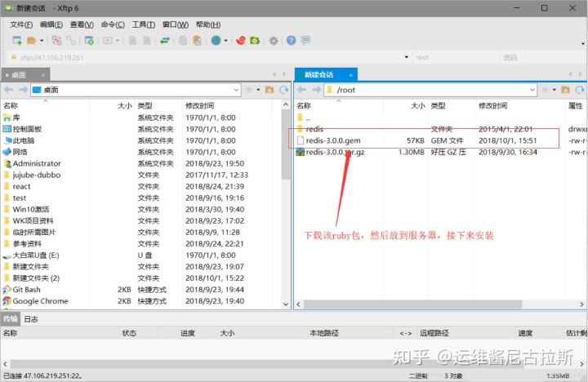
Task: Open session properties from the toolbar
Action: 89,41
